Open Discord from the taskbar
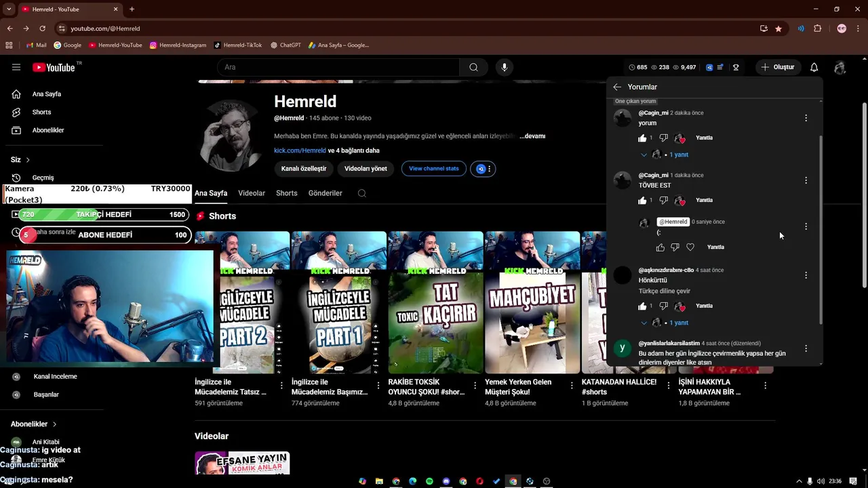The width and height of the screenshot is (868, 488). (446, 481)
